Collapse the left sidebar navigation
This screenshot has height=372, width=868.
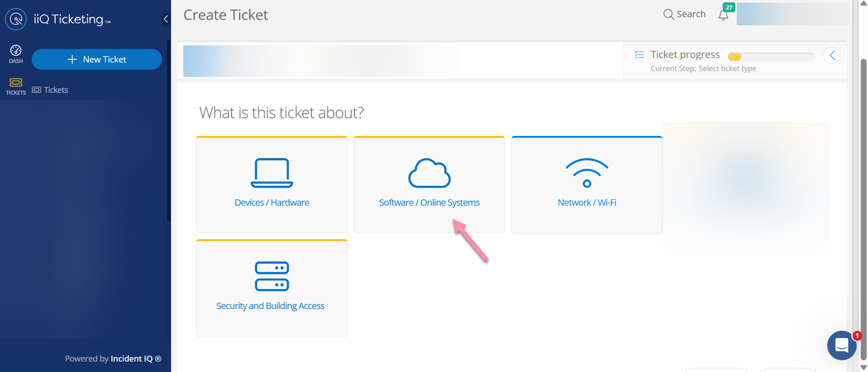166,19
